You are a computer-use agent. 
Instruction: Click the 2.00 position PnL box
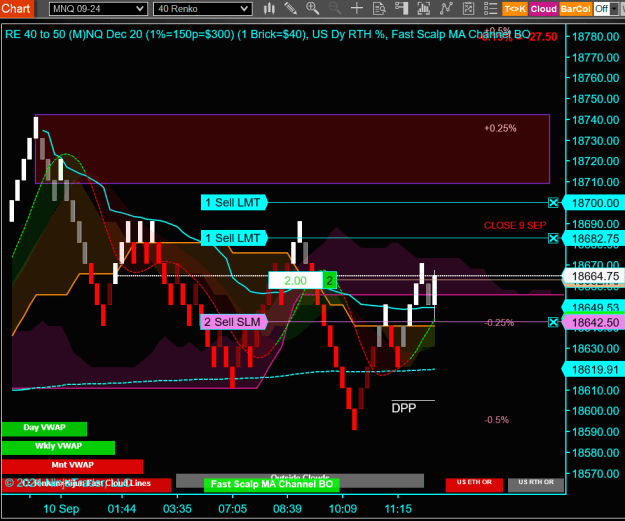[x=295, y=281]
